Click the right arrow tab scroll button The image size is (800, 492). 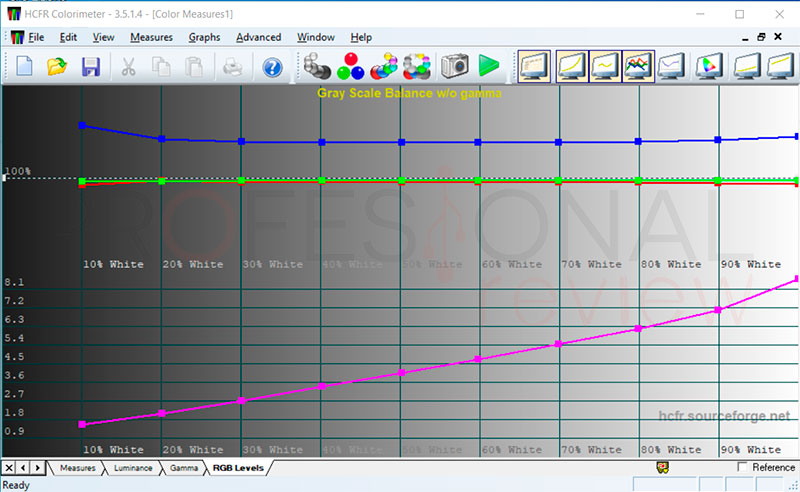coord(37,468)
